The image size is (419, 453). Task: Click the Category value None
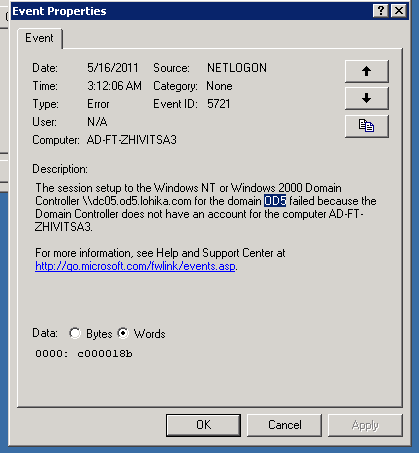219,86
